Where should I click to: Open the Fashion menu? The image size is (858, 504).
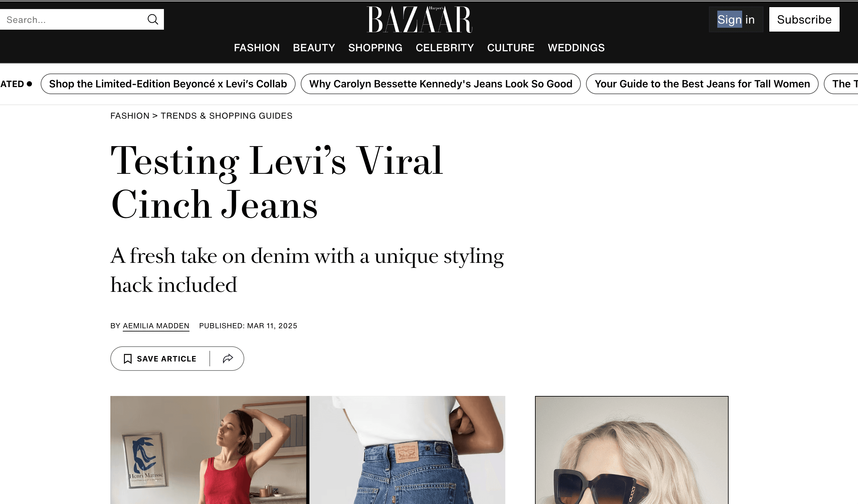pos(257,48)
